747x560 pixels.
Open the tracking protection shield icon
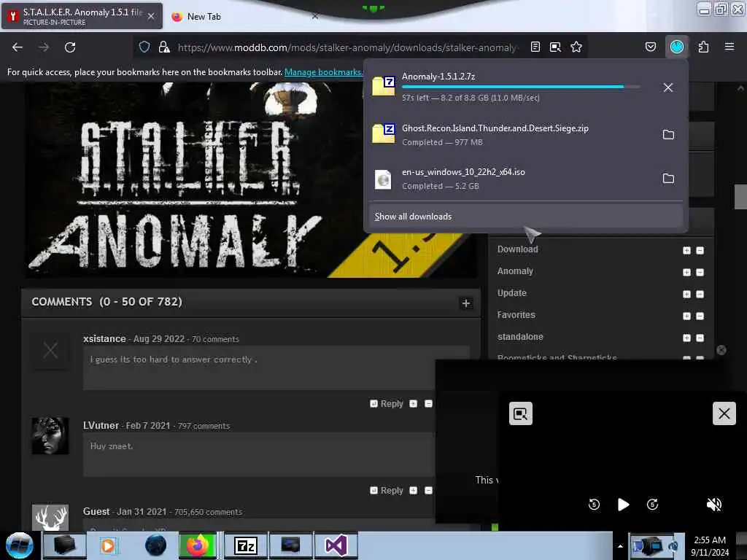[144, 47]
